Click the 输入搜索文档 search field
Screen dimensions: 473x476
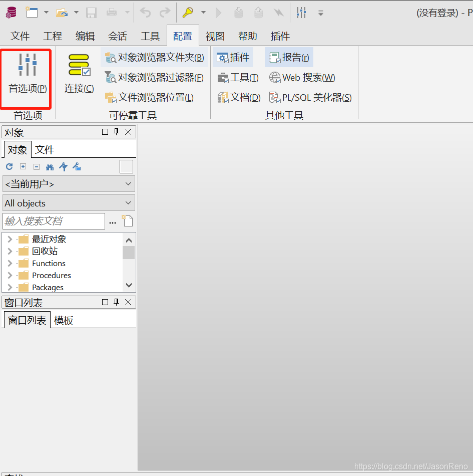coord(54,221)
